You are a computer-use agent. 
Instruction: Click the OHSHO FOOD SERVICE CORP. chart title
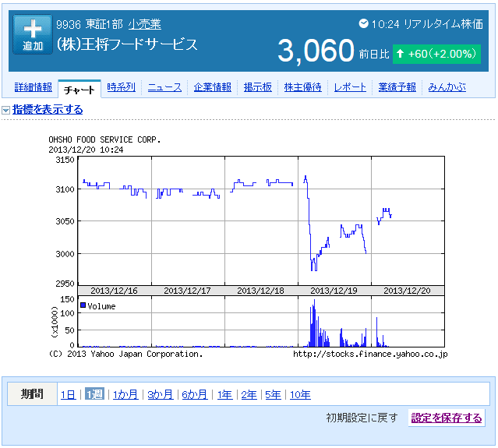coord(104,139)
